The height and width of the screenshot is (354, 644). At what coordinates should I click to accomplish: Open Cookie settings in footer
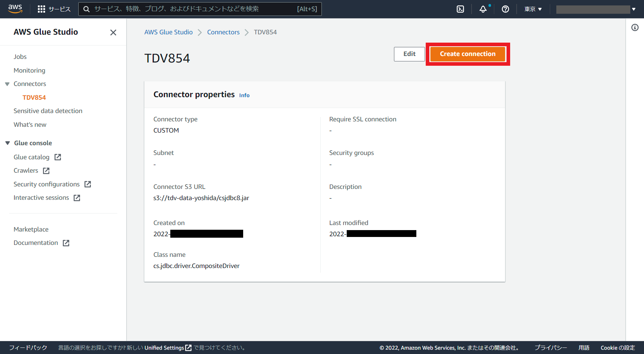click(x=618, y=347)
